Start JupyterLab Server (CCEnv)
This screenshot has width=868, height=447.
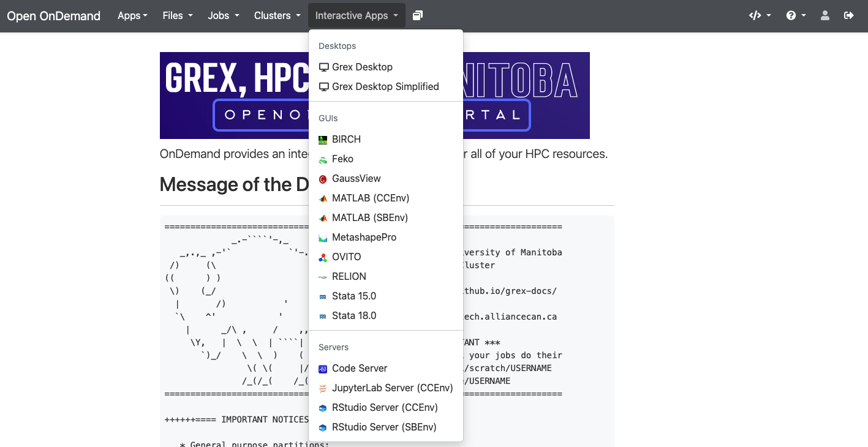(x=386, y=388)
